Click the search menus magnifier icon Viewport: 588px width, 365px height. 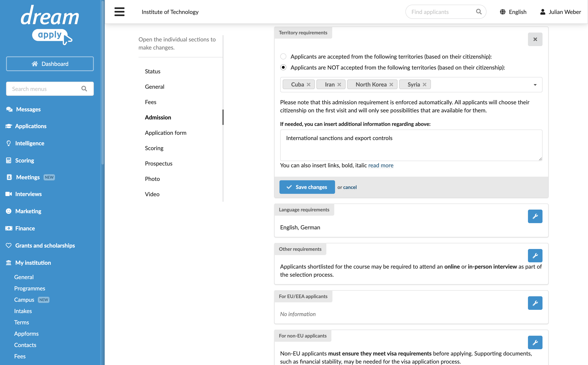[x=84, y=89]
